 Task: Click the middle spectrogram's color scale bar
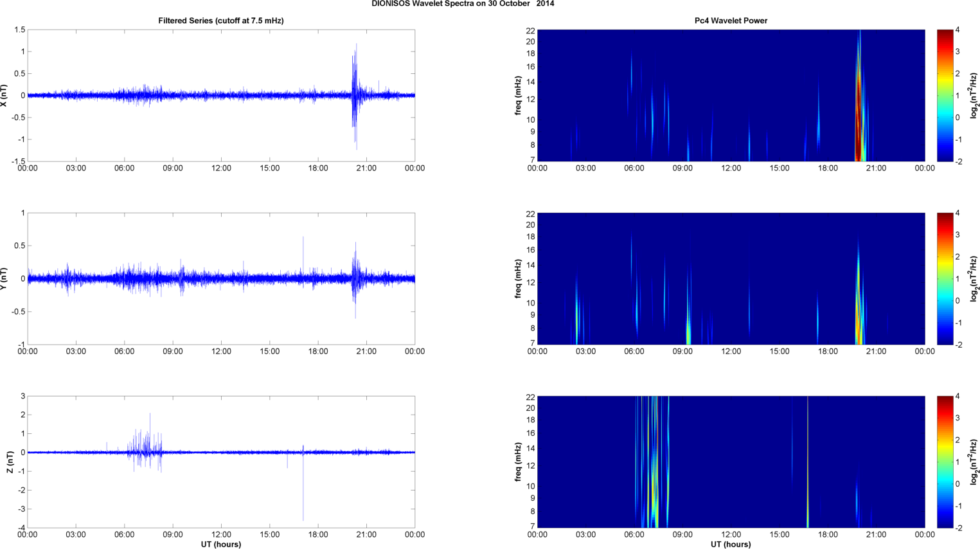(945, 278)
